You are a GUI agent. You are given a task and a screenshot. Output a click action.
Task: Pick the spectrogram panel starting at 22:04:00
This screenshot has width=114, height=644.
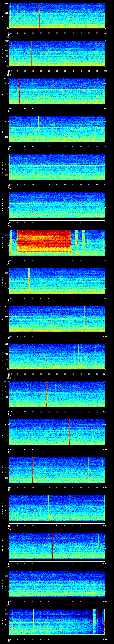(x=57, y=129)
